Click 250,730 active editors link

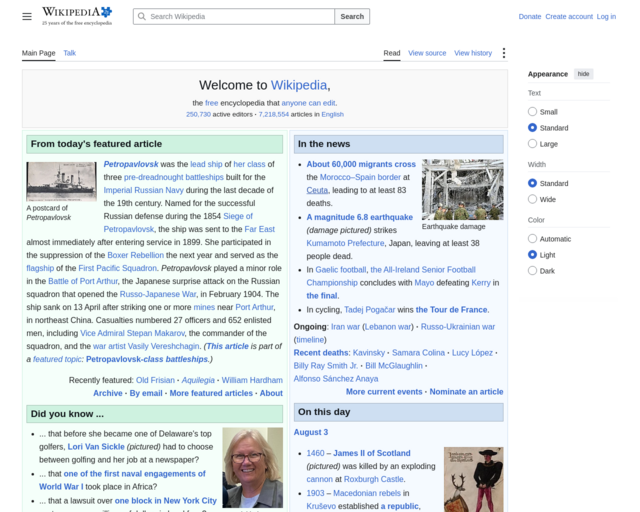[x=198, y=114]
